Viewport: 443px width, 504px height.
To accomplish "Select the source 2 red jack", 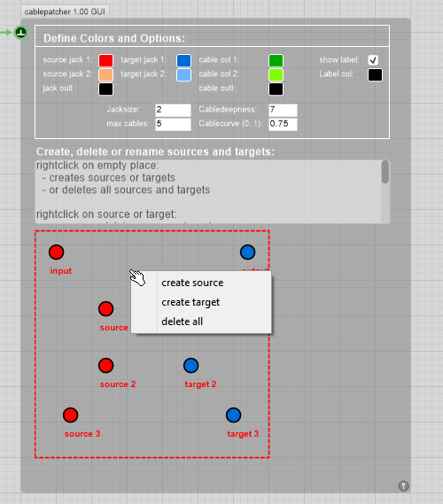I will [x=105, y=366].
